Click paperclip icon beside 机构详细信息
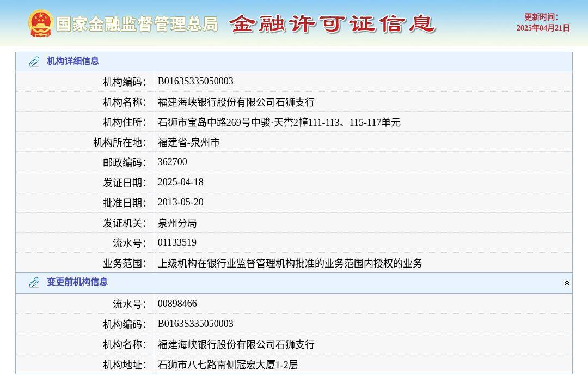This screenshot has height=382, width=588. pyautogui.click(x=34, y=62)
